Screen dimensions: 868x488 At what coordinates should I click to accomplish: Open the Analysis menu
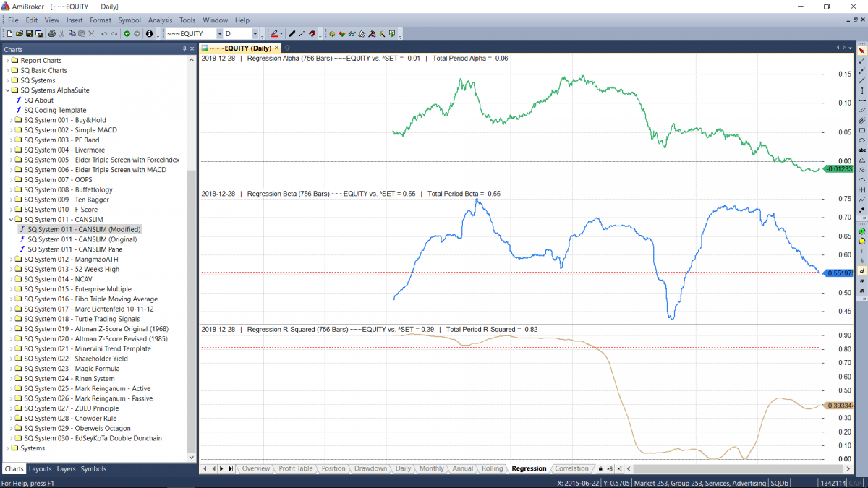point(160,20)
